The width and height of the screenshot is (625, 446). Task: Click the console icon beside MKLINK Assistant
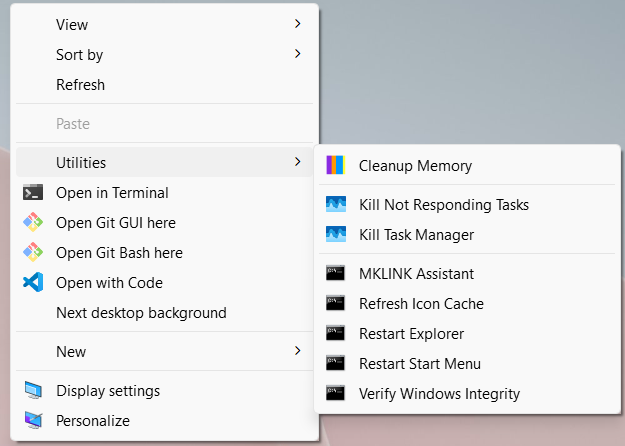tap(335, 273)
